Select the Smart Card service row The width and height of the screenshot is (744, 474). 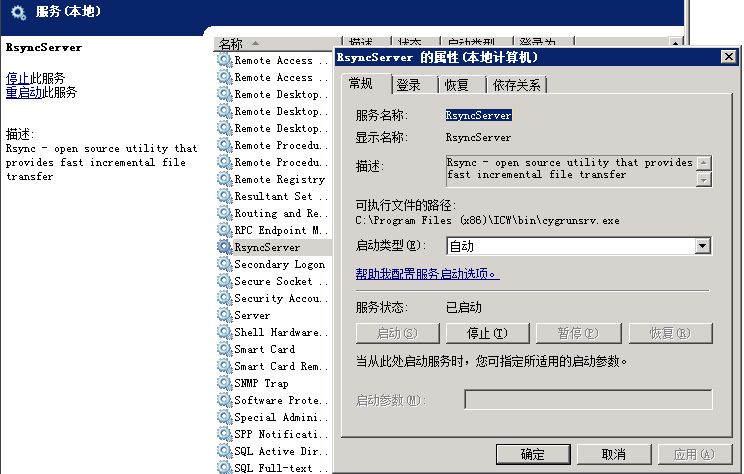(273, 349)
